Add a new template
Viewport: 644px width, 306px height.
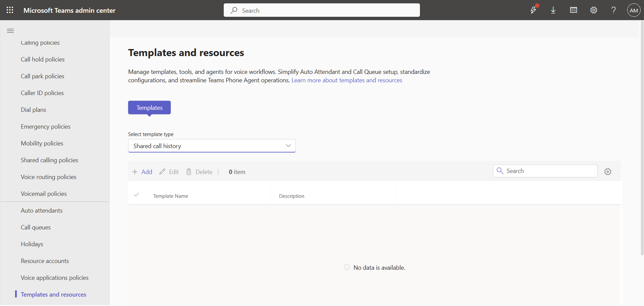142,172
